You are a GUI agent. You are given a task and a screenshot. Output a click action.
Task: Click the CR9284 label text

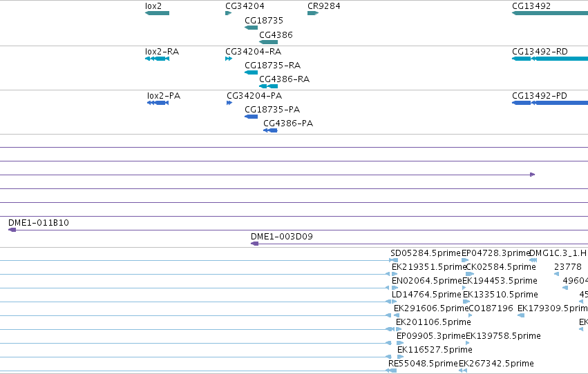point(323,6)
